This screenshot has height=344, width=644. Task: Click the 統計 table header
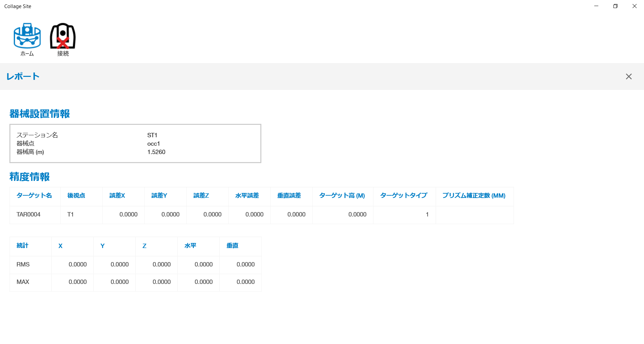23,246
